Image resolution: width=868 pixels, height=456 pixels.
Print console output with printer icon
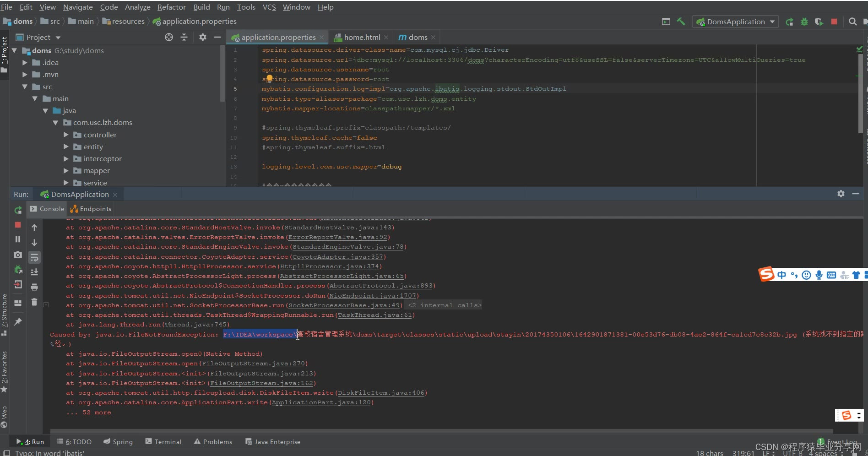point(34,287)
